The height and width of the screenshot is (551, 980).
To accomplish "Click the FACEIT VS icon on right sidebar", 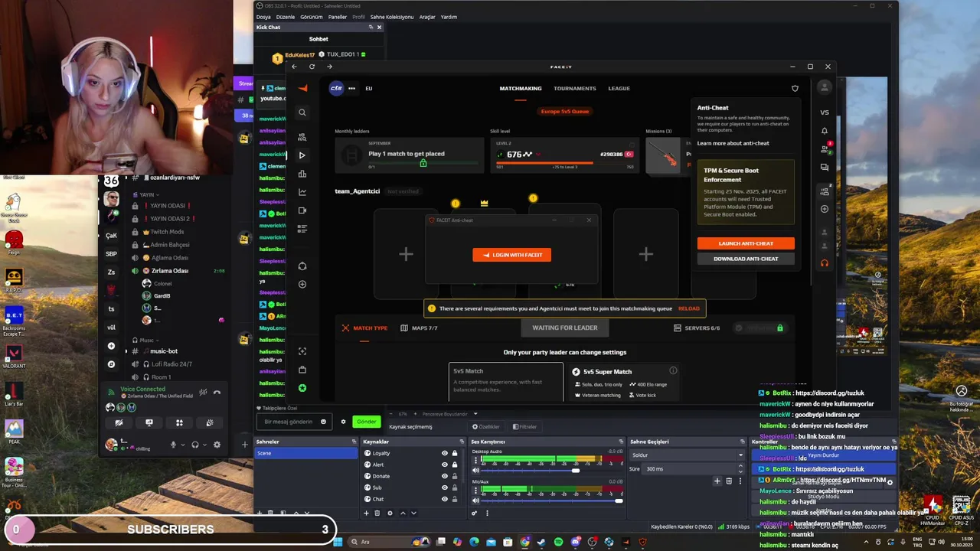I will tap(825, 112).
